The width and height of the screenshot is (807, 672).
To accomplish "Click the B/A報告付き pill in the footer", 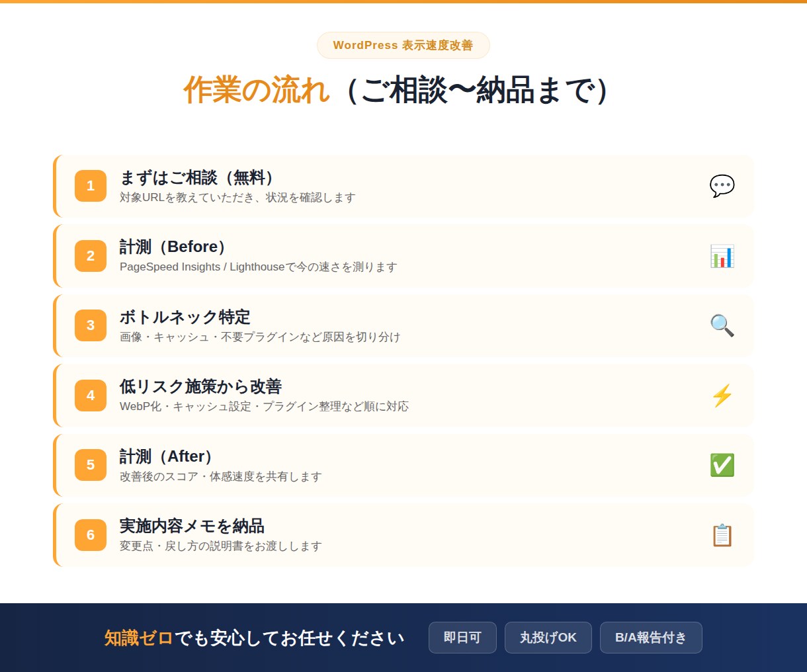I will pos(651,638).
